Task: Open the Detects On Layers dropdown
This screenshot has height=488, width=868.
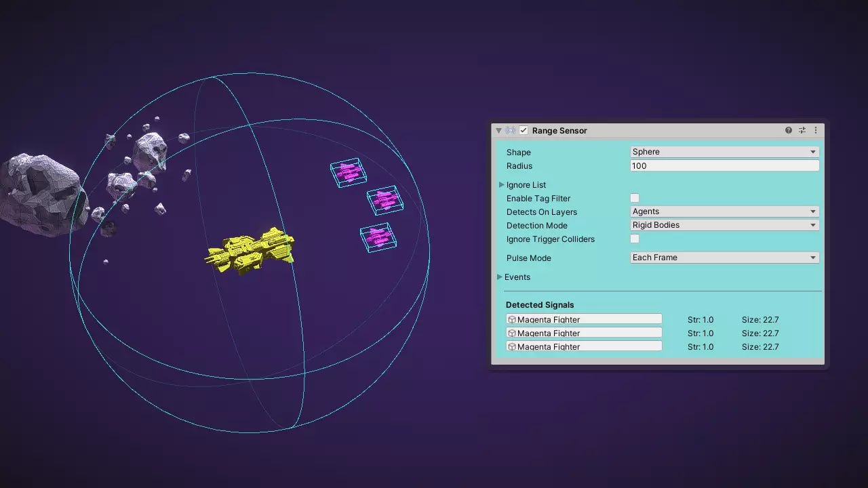Action: coord(724,211)
